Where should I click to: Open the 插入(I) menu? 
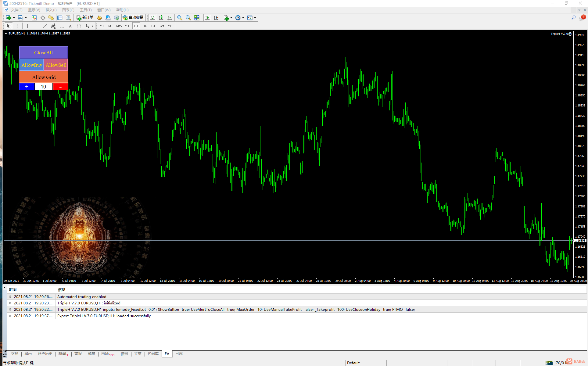coord(51,10)
